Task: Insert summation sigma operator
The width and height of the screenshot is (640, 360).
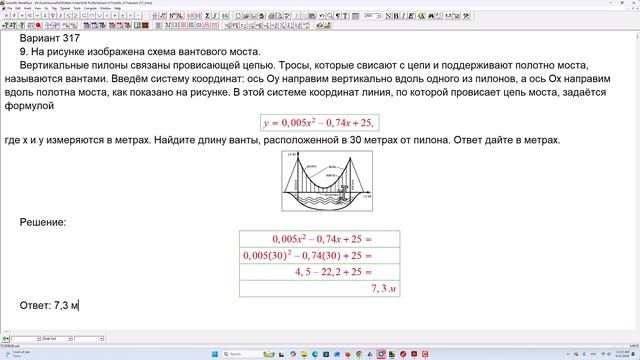Action: (x=207, y=16)
